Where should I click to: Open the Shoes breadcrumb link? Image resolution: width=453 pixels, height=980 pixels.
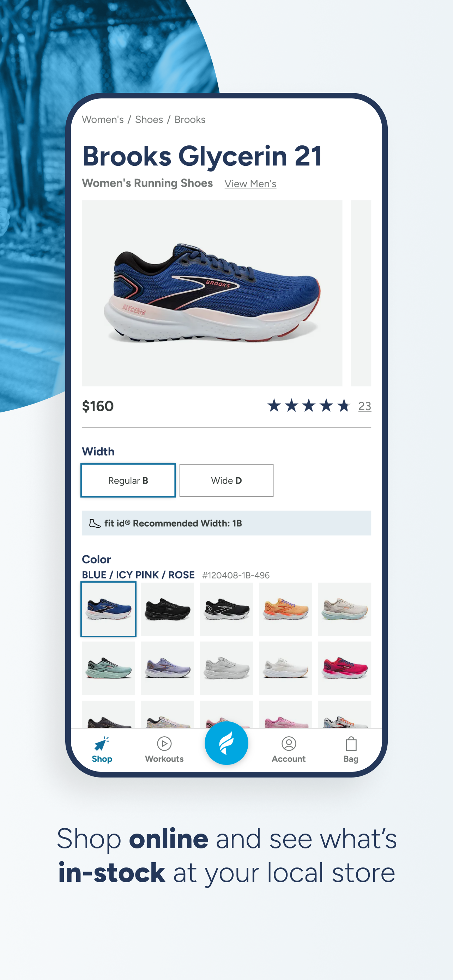149,120
